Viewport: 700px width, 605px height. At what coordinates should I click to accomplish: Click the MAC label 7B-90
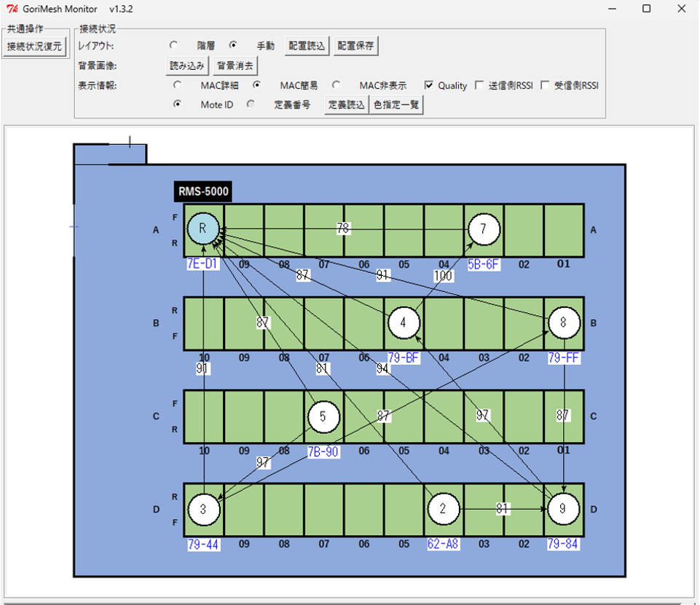[323, 451]
